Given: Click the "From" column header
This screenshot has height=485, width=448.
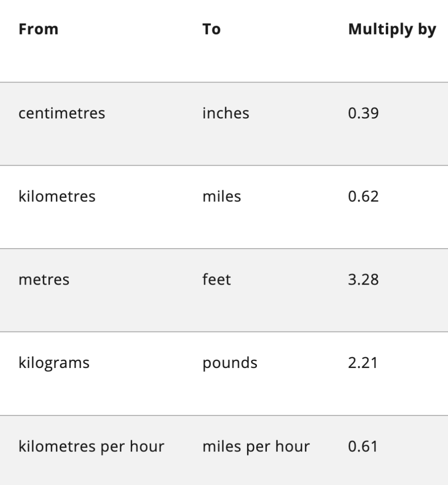Looking at the screenshot, I should tap(38, 29).
